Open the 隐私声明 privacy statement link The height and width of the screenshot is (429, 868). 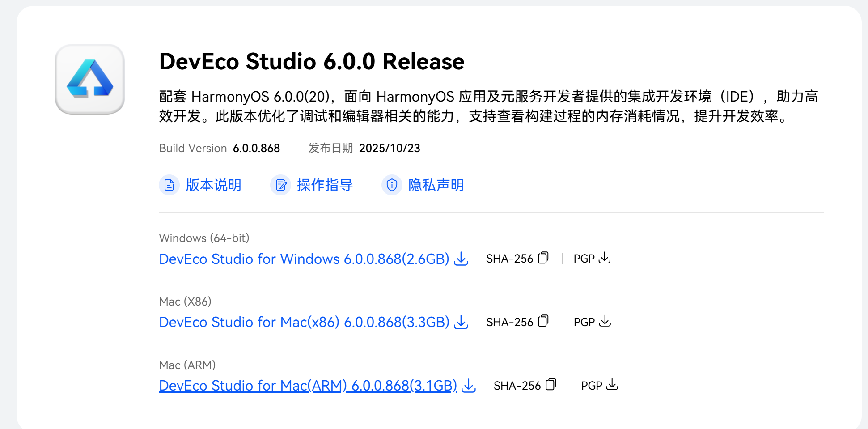(x=436, y=185)
